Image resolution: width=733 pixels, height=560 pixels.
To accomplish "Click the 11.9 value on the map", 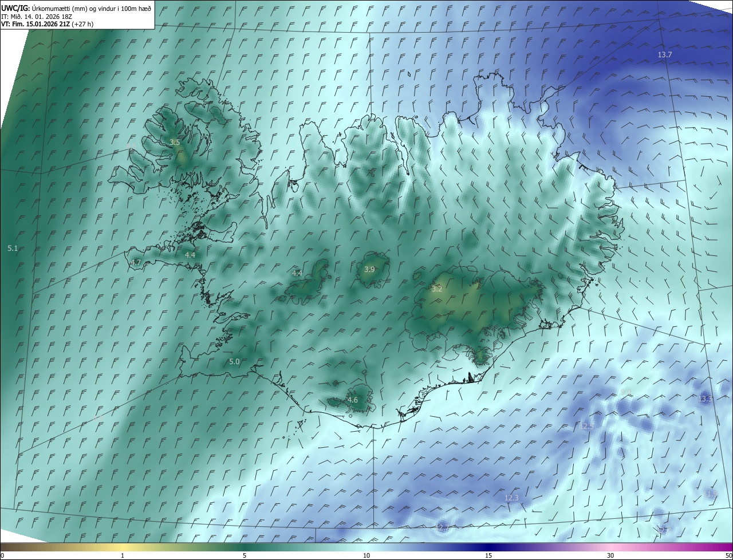I will pos(711,493).
